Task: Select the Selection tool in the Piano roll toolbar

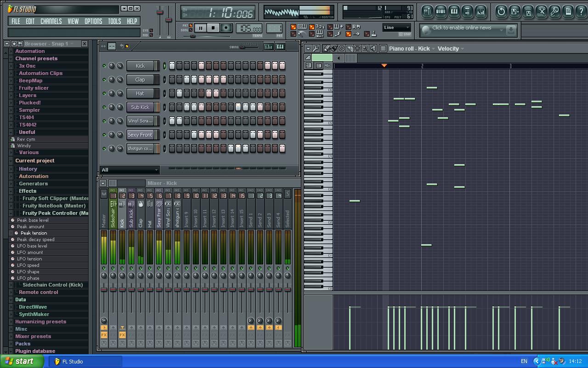Action: pyautogui.click(x=357, y=48)
